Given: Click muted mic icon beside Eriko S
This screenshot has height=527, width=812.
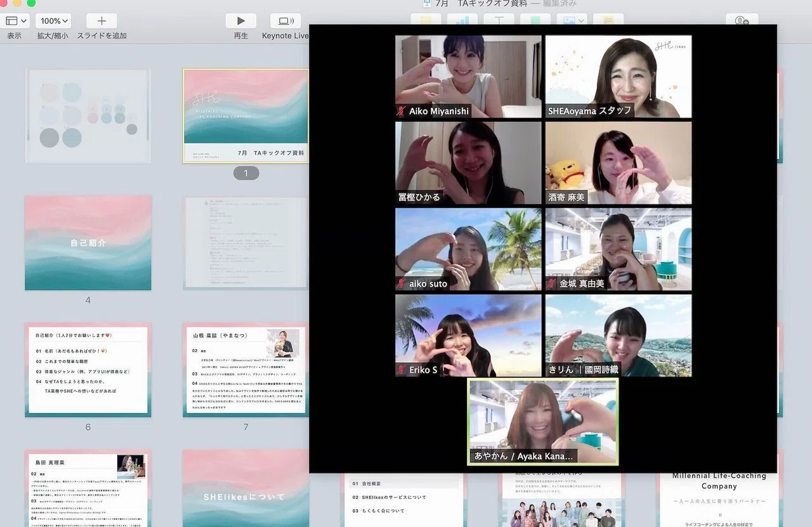Looking at the screenshot, I should pos(402,370).
